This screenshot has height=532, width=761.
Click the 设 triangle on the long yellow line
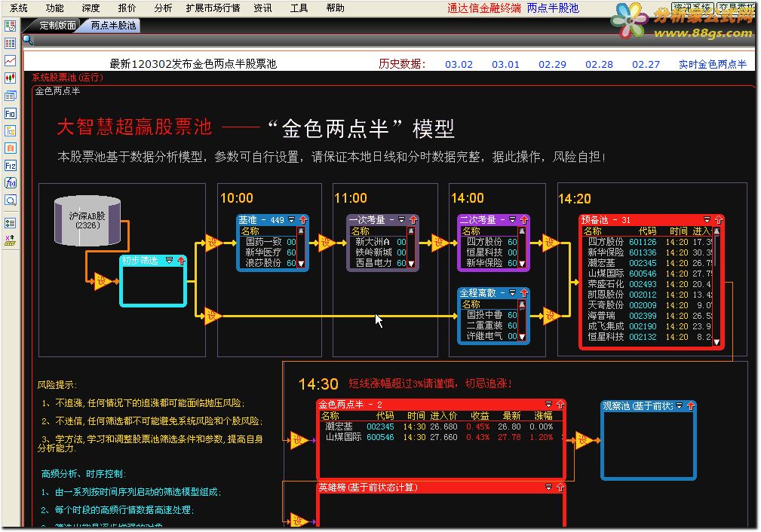click(x=213, y=316)
